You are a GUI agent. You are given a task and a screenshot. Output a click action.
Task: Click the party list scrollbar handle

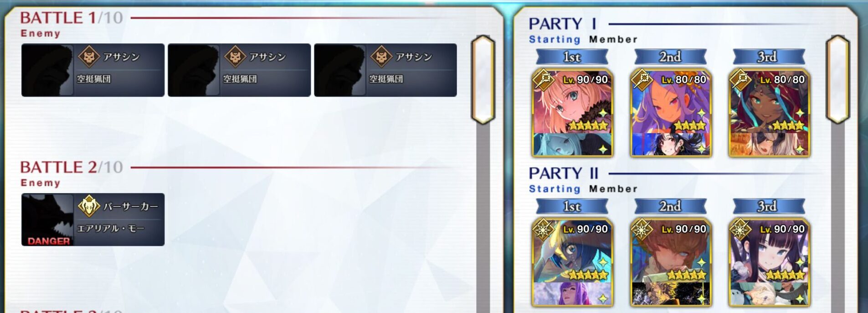coord(837,80)
